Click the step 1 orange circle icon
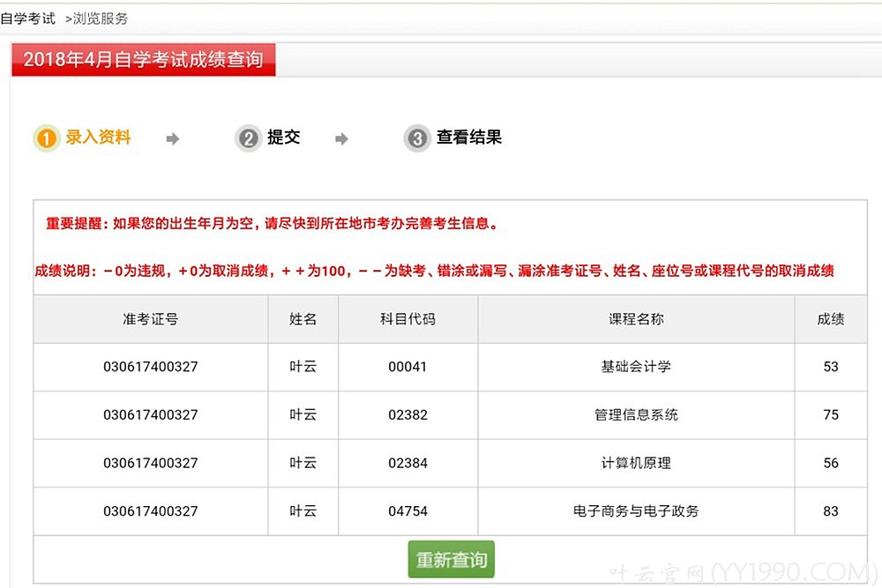 [47, 138]
